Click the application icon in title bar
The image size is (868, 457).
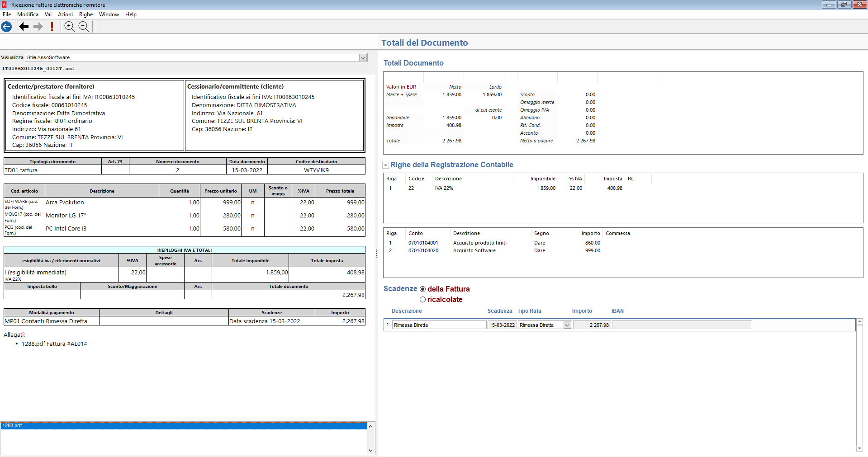(4, 5)
